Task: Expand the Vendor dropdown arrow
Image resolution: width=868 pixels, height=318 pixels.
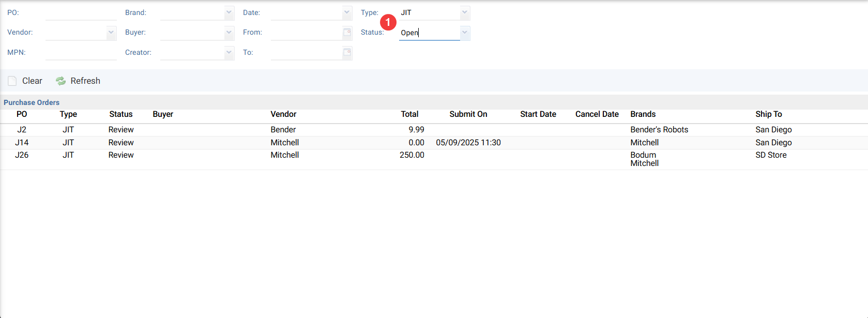Action: (x=111, y=33)
